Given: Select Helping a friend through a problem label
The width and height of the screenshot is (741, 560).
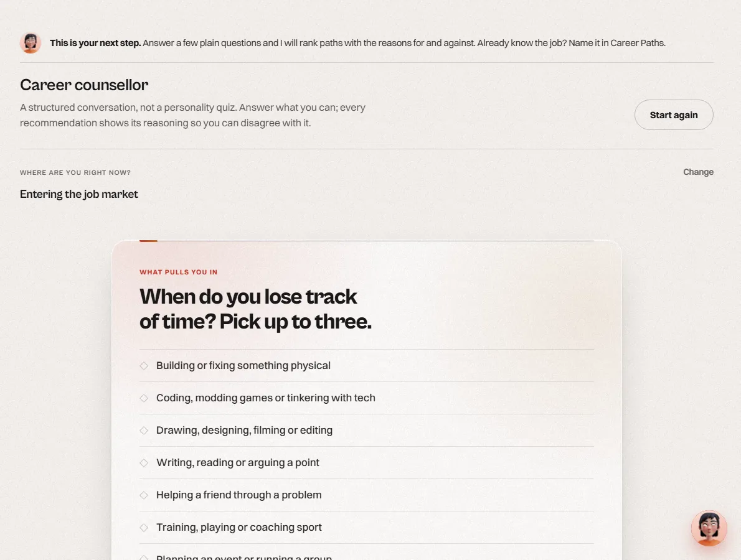Looking at the screenshot, I should [238, 495].
